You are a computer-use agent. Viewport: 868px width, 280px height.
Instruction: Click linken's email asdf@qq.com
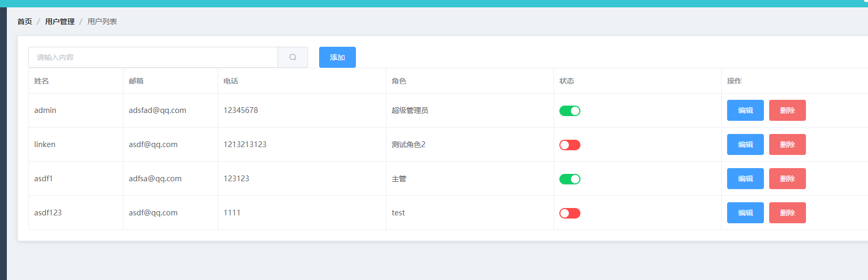pos(153,144)
